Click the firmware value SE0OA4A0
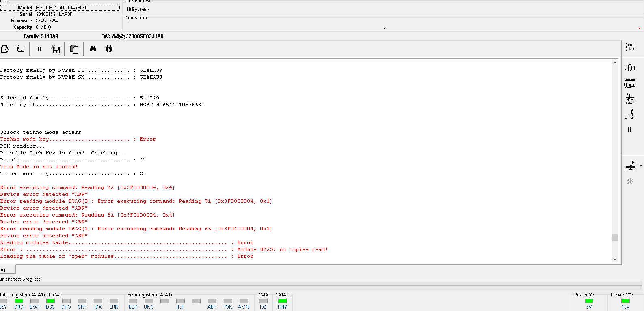 point(47,21)
